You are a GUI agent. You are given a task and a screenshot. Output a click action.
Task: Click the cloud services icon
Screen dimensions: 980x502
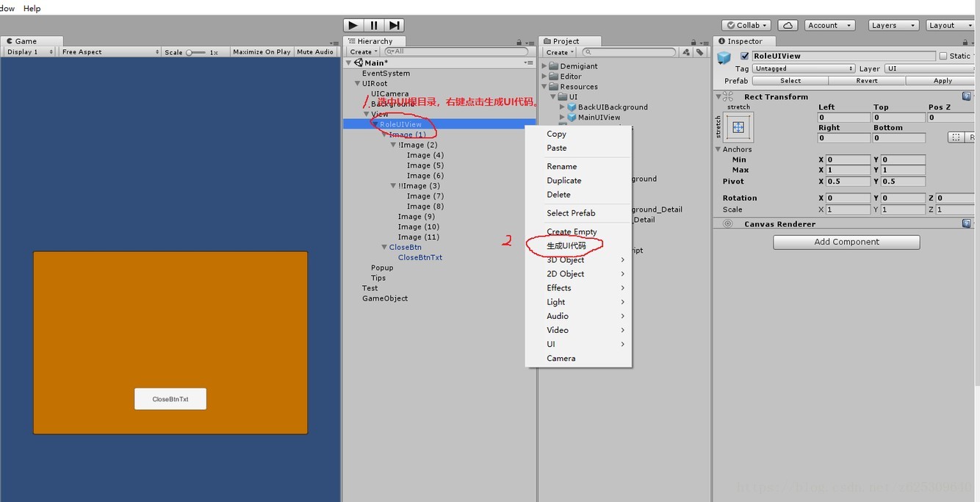coord(788,25)
